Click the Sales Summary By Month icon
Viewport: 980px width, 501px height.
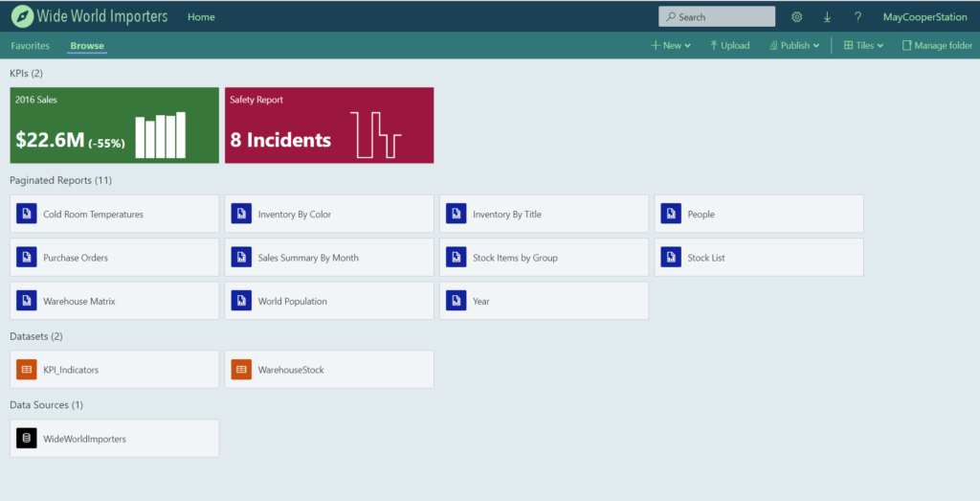(241, 257)
